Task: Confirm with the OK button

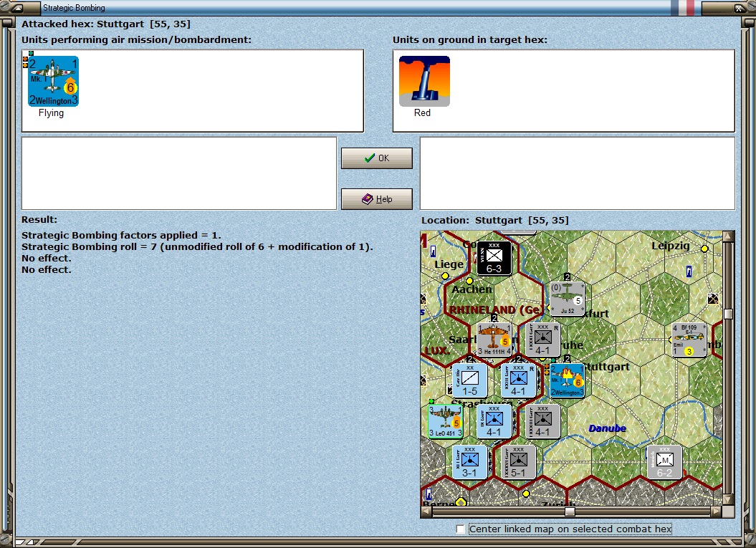Action: point(376,158)
